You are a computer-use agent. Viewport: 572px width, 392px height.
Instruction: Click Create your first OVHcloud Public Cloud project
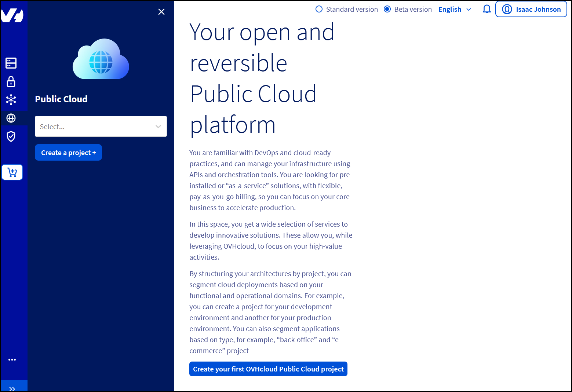268,369
